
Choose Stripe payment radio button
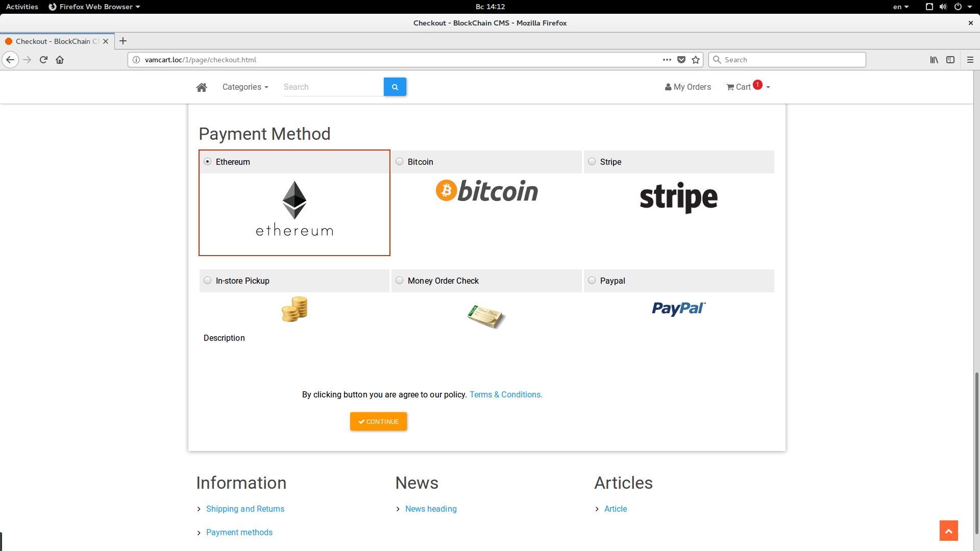(592, 162)
